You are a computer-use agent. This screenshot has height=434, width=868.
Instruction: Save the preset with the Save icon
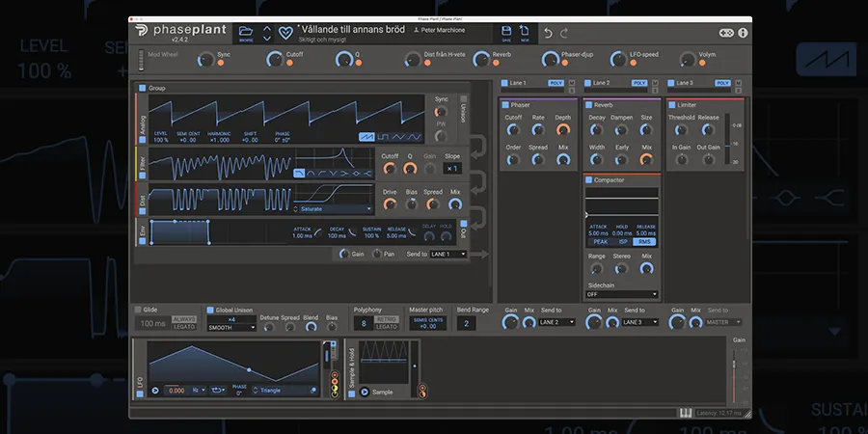tap(506, 31)
